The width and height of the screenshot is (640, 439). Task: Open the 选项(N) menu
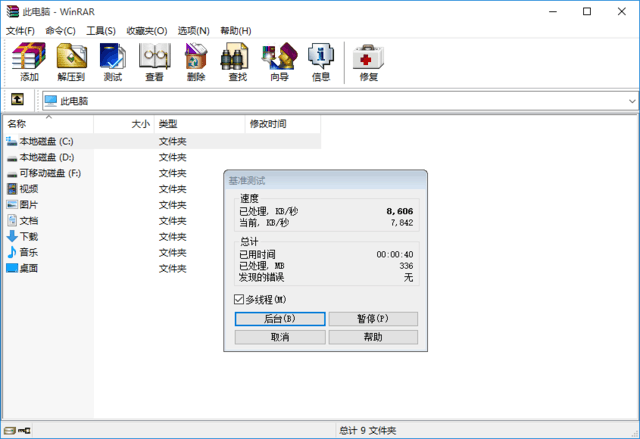[193, 31]
